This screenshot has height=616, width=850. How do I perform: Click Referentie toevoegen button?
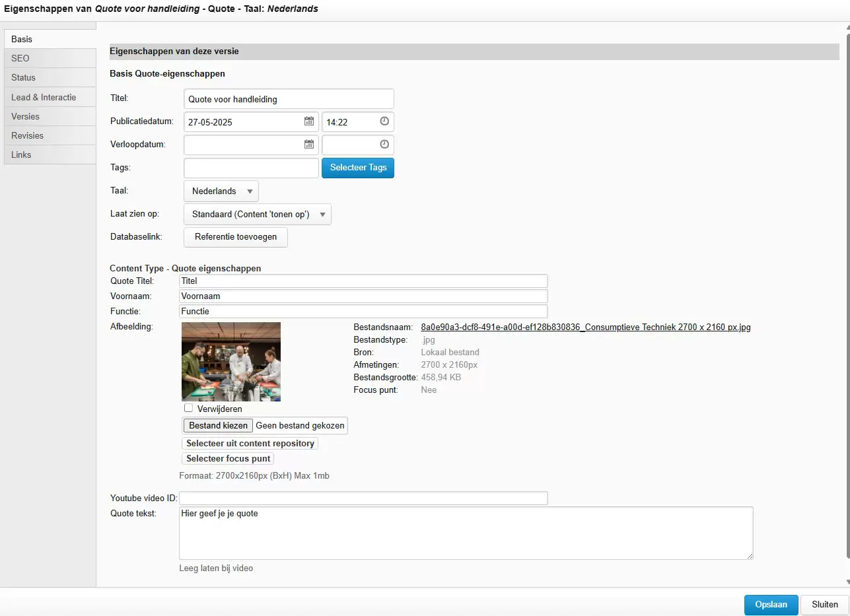236,237
